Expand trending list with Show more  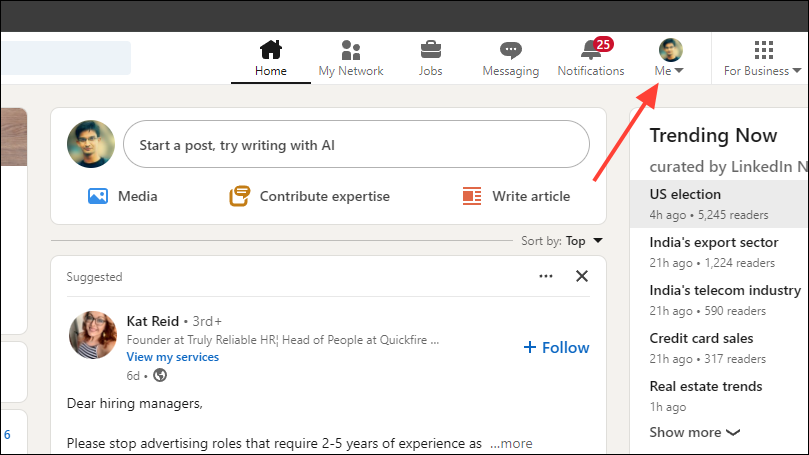694,432
